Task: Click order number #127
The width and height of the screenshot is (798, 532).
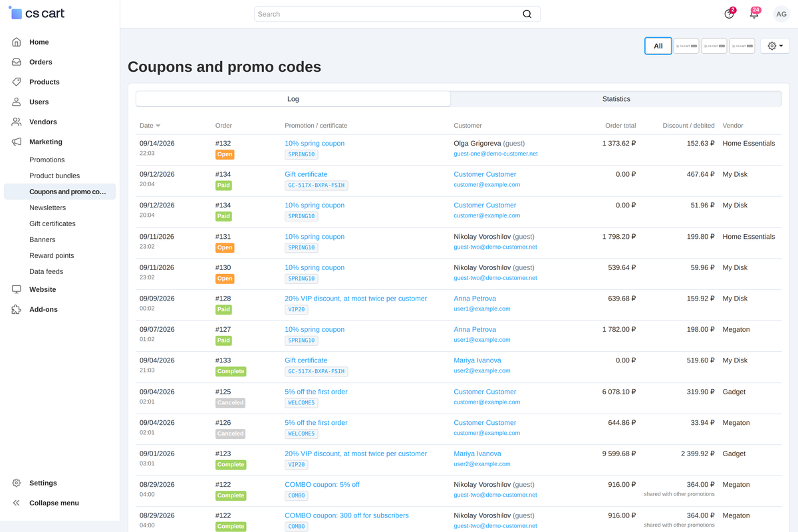Action: (223, 329)
